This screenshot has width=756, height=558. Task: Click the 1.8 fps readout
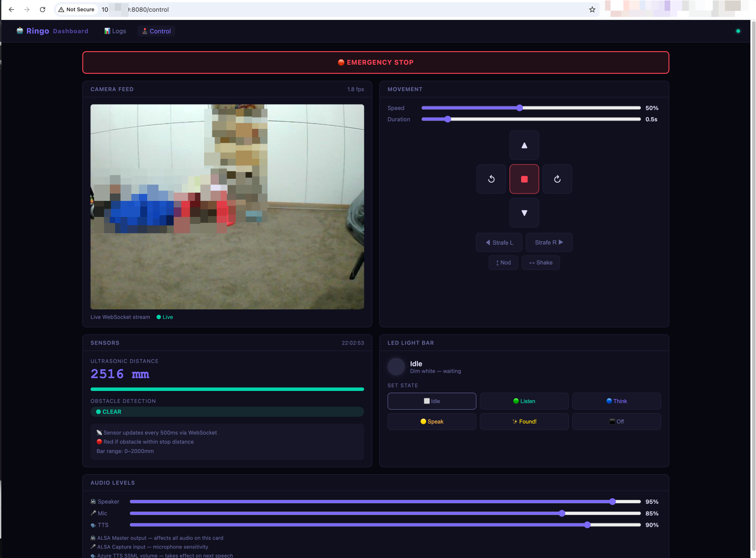(x=356, y=89)
